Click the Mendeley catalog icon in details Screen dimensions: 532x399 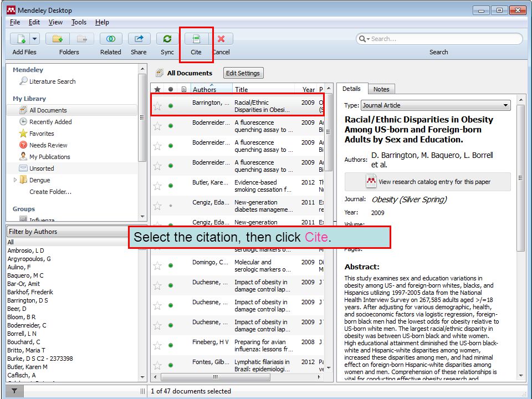pos(371,182)
